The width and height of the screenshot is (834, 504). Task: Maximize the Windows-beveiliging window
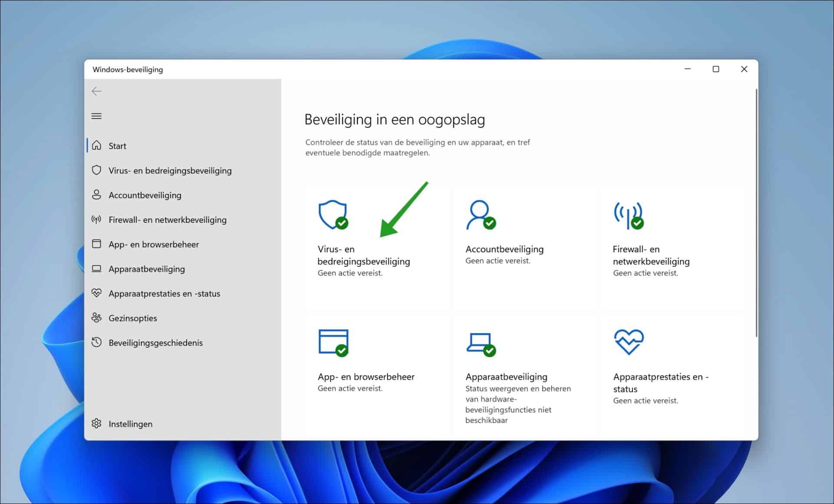[716, 69]
